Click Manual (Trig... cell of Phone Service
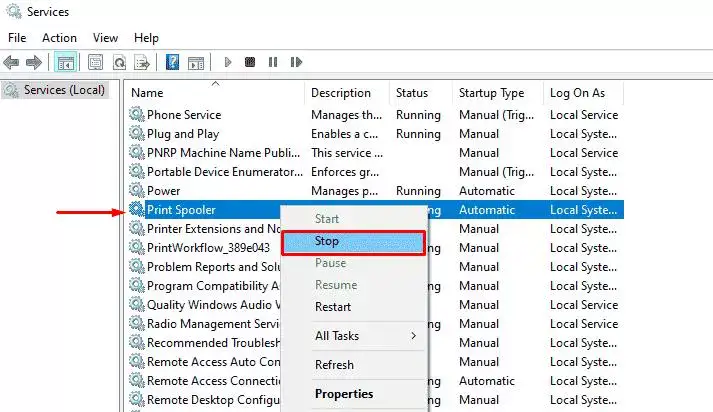The width and height of the screenshot is (713, 412). [x=497, y=115]
